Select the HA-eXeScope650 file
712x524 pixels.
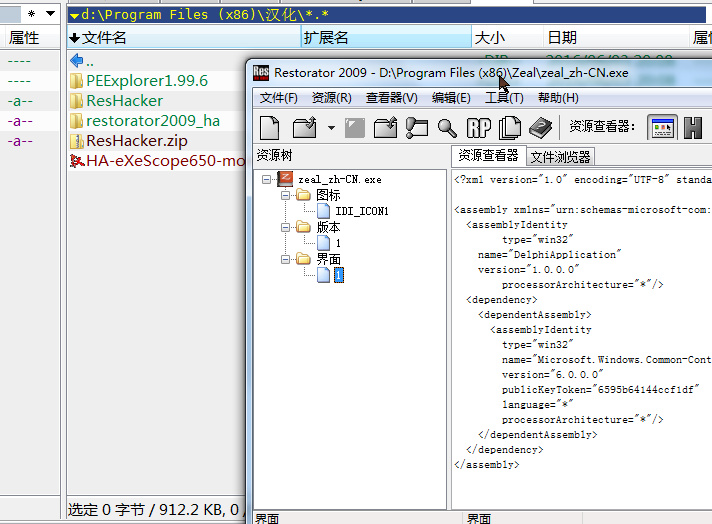click(x=165, y=161)
